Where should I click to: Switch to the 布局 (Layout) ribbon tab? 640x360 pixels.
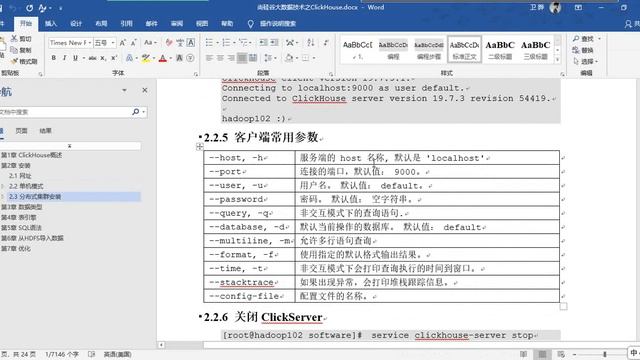point(101,24)
